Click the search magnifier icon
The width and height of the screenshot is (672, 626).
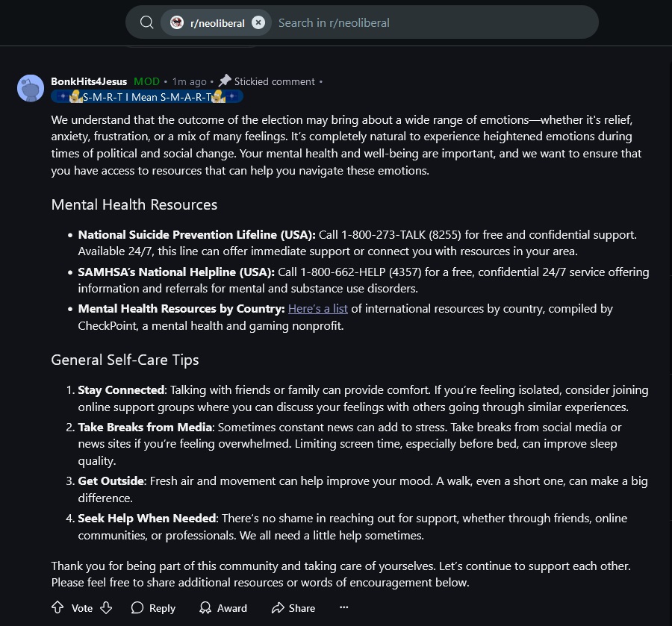pyautogui.click(x=147, y=22)
